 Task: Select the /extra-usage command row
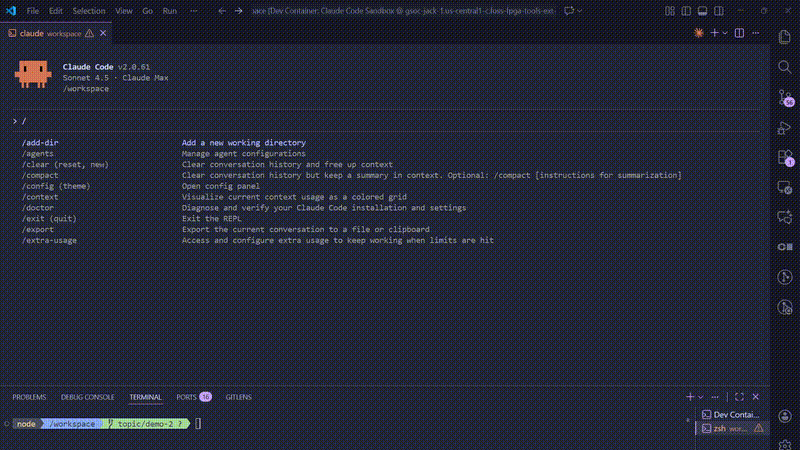pyautogui.click(x=387, y=240)
